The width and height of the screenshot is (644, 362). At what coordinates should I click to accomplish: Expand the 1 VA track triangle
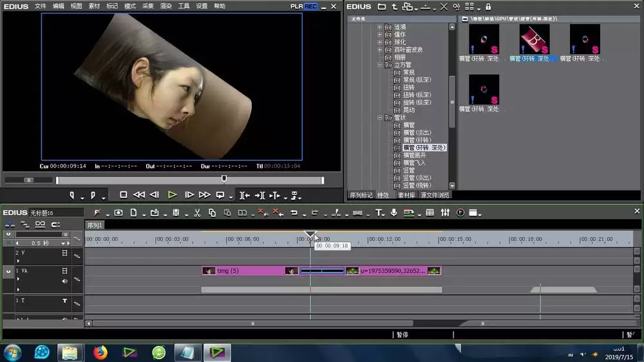click(18, 279)
